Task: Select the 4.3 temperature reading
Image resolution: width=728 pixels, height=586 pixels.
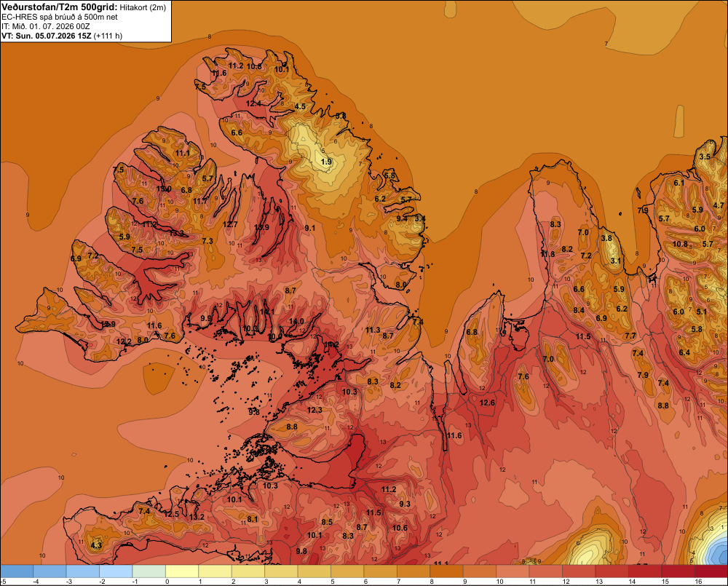Action: click(96, 545)
